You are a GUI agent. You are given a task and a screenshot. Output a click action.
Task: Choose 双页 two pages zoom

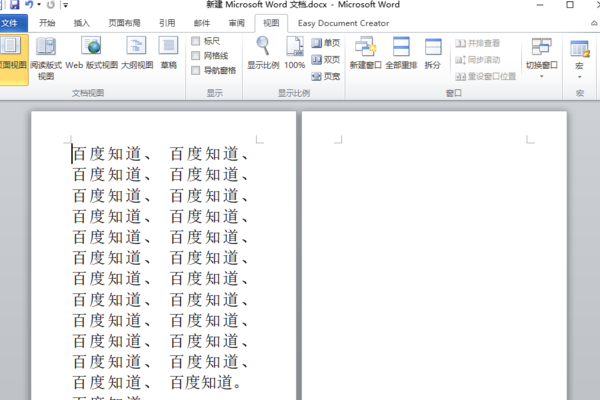[x=325, y=60]
